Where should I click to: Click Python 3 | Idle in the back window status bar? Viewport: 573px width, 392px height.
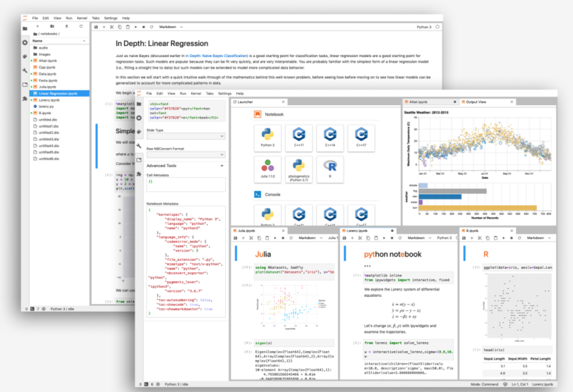pyautogui.click(x=62, y=309)
